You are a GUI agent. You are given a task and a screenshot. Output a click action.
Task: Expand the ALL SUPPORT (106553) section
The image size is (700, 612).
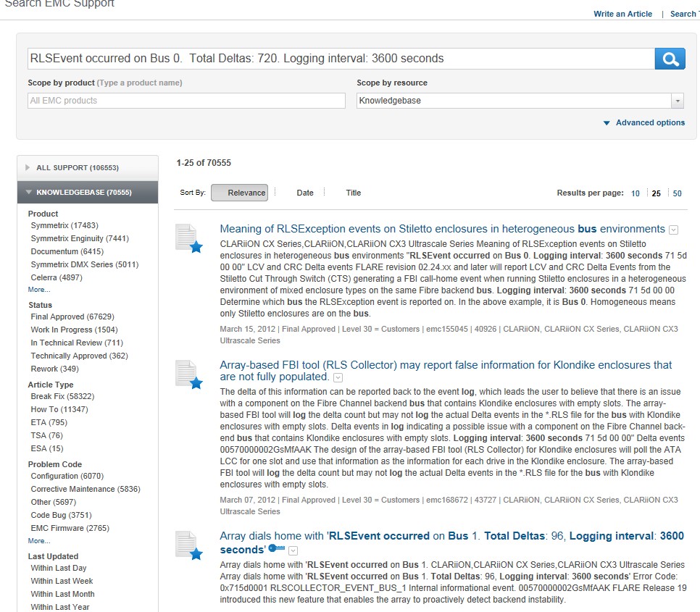pos(88,168)
